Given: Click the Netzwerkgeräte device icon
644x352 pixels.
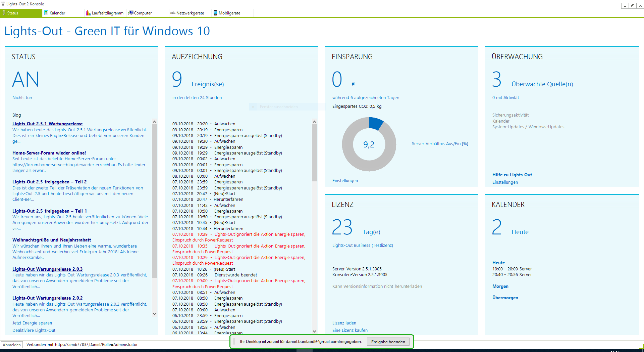Looking at the screenshot, I should click(173, 13).
